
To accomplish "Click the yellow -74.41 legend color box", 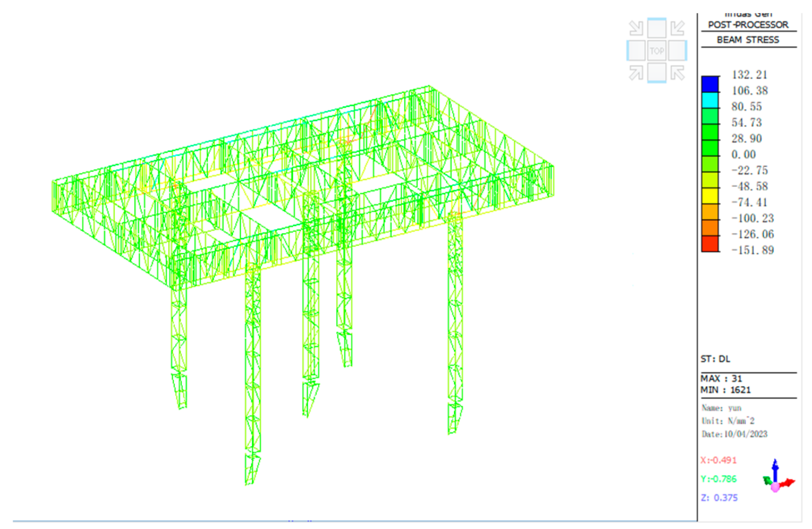I will click(x=710, y=196).
